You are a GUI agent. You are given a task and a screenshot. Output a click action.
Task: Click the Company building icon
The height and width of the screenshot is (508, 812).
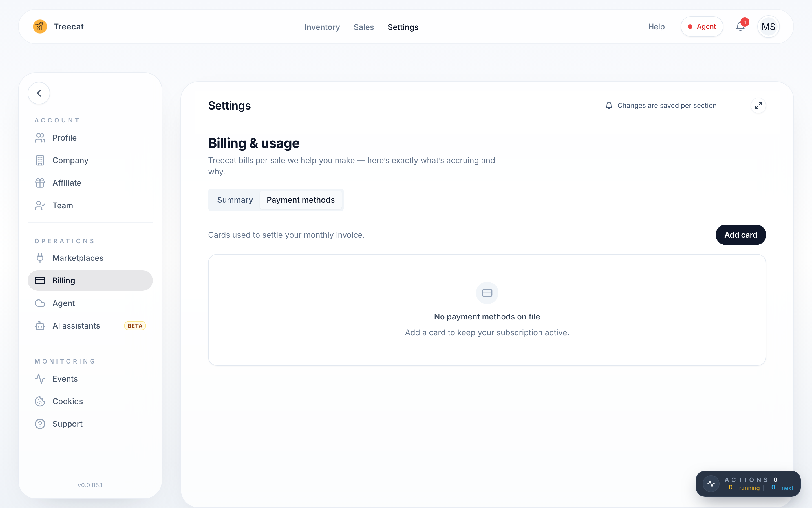pyautogui.click(x=40, y=160)
